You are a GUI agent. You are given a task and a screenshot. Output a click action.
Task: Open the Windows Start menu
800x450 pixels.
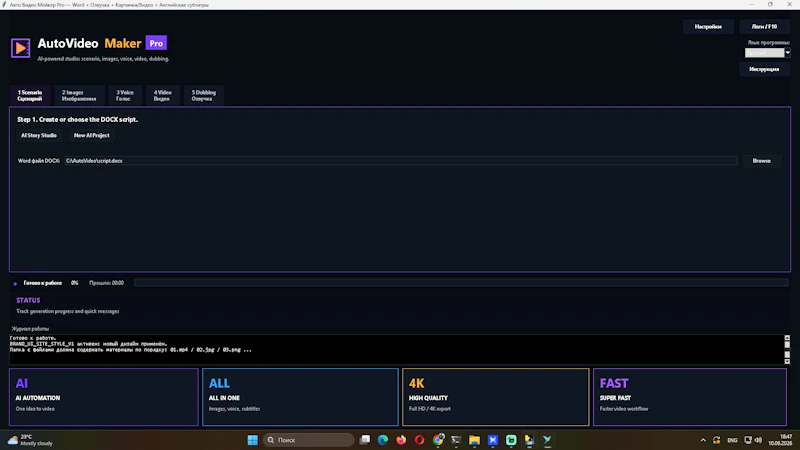click(253, 440)
